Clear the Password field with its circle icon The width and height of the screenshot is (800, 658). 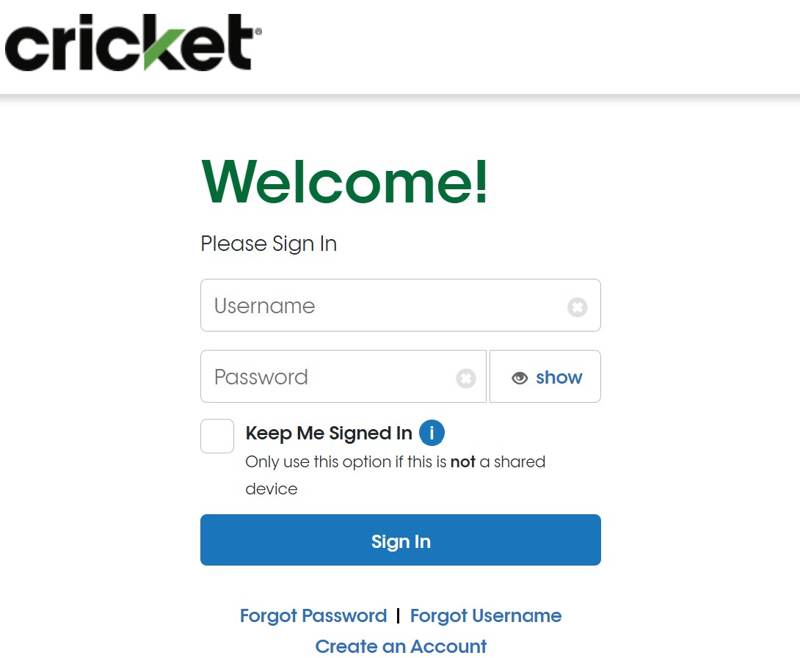tap(466, 378)
